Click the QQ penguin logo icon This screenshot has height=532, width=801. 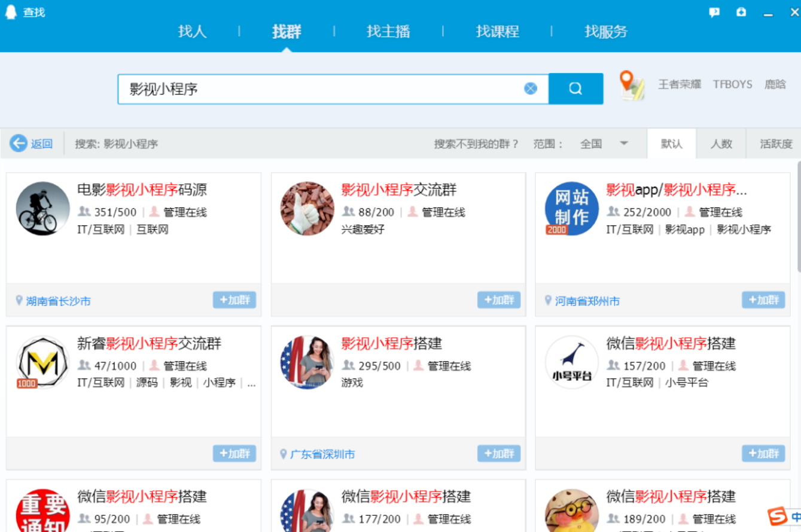point(10,12)
